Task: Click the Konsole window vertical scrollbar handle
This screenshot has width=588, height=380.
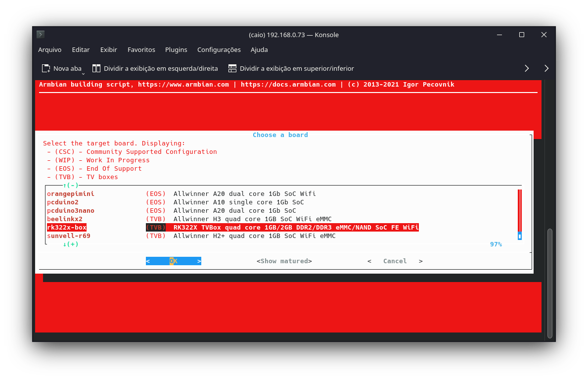Action: click(550, 283)
